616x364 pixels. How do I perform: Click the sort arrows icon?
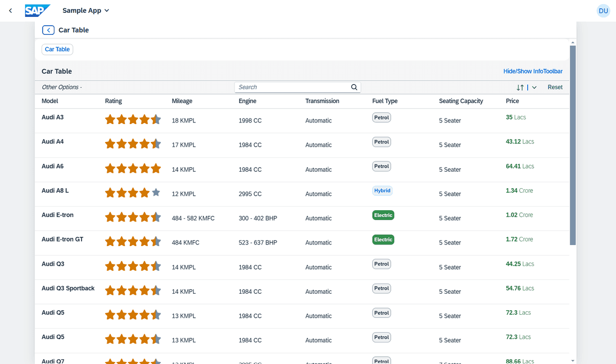521,87
